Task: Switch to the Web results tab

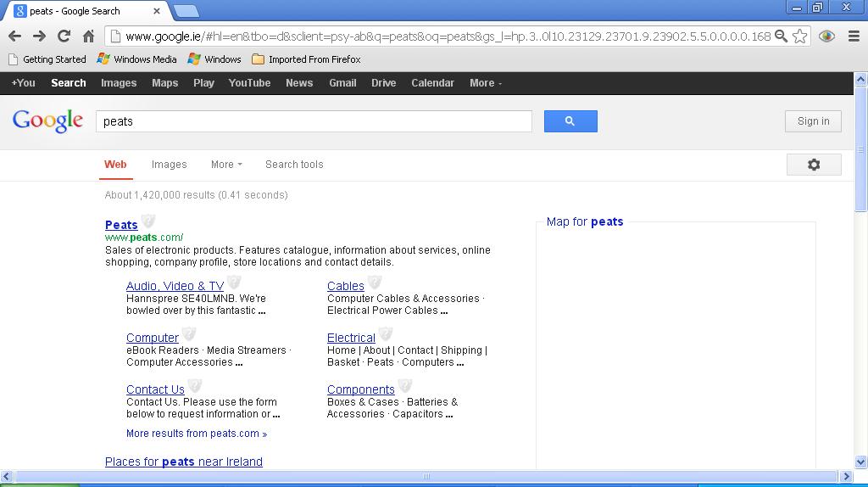Action: (x=115, y=165)
